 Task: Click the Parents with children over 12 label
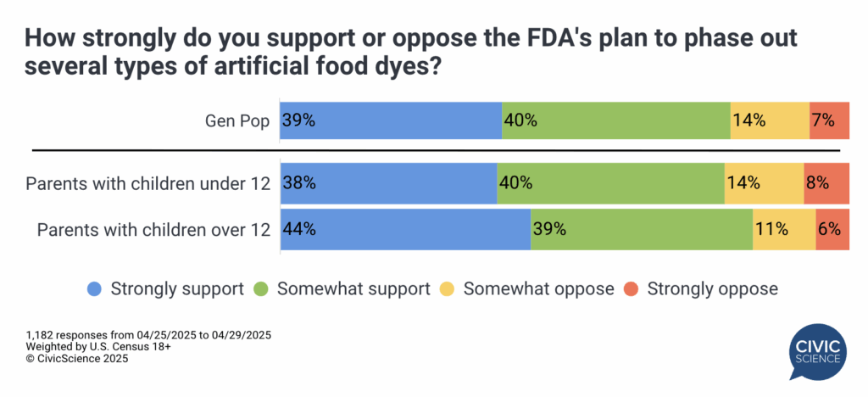(147, 228)
